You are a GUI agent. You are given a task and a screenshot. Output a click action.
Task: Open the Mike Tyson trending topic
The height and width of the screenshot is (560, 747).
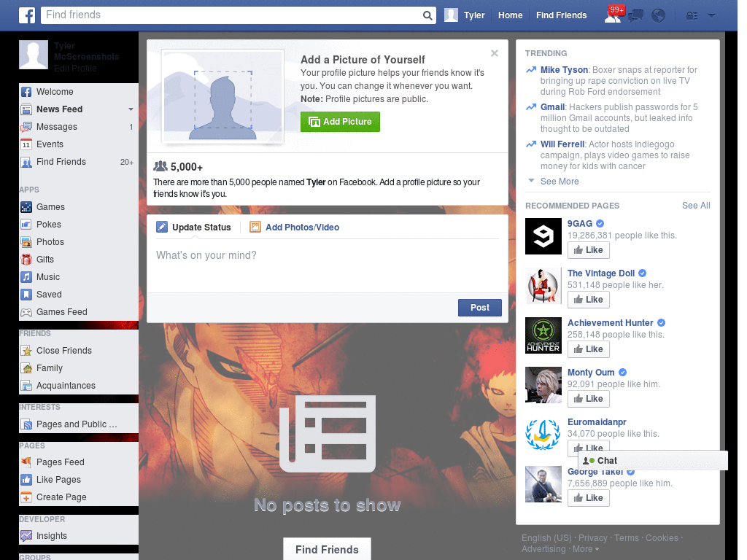[x=564, y=70]
